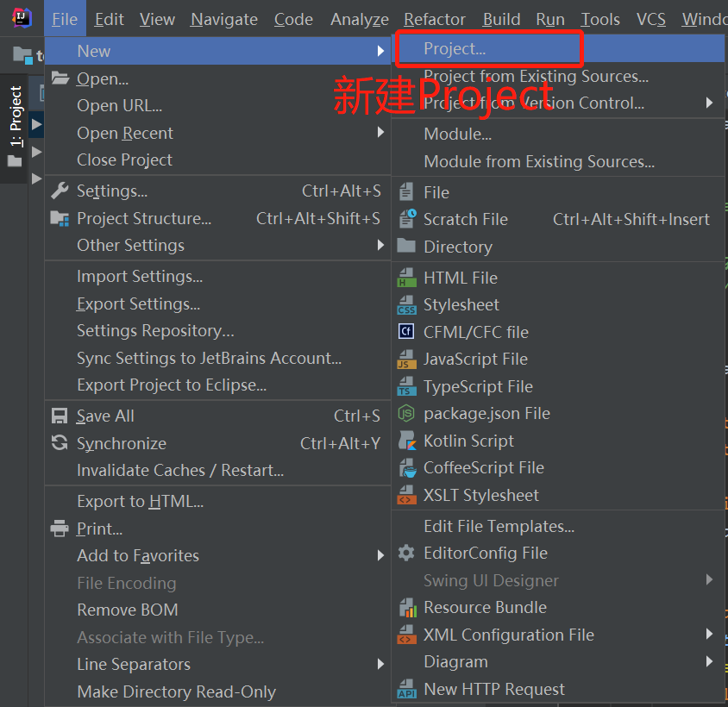Click the Print printer icon

click(60, 529)
